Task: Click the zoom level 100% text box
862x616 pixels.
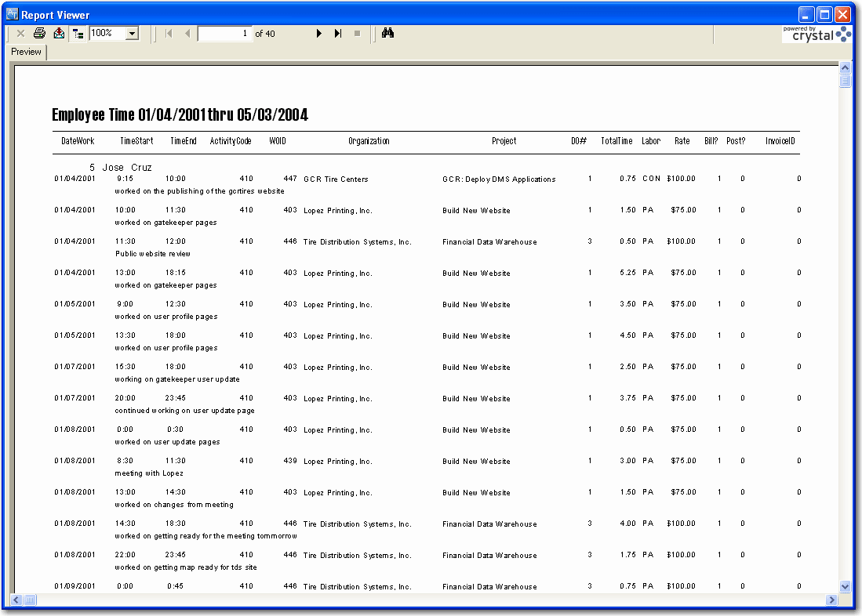Action: 107,34
